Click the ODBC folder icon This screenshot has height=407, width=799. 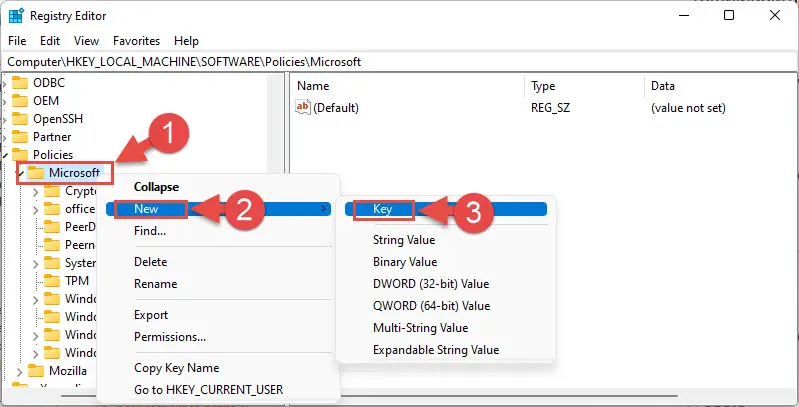click(20, 83)
